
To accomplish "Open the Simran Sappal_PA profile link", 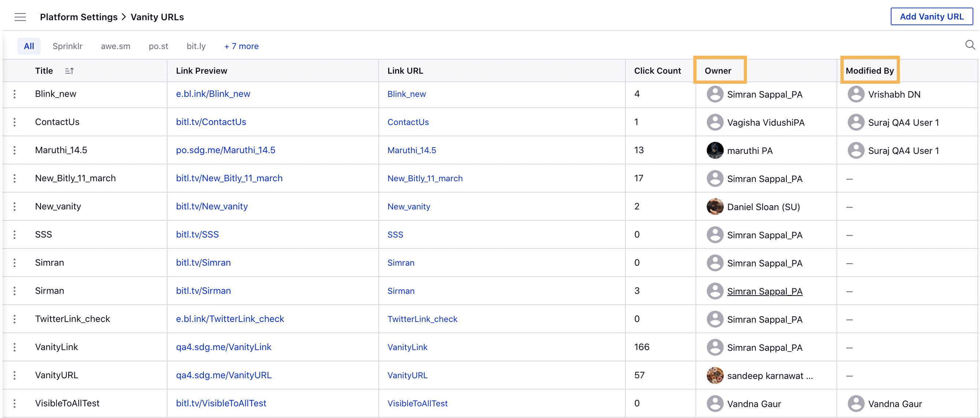I will pos(764,291).
